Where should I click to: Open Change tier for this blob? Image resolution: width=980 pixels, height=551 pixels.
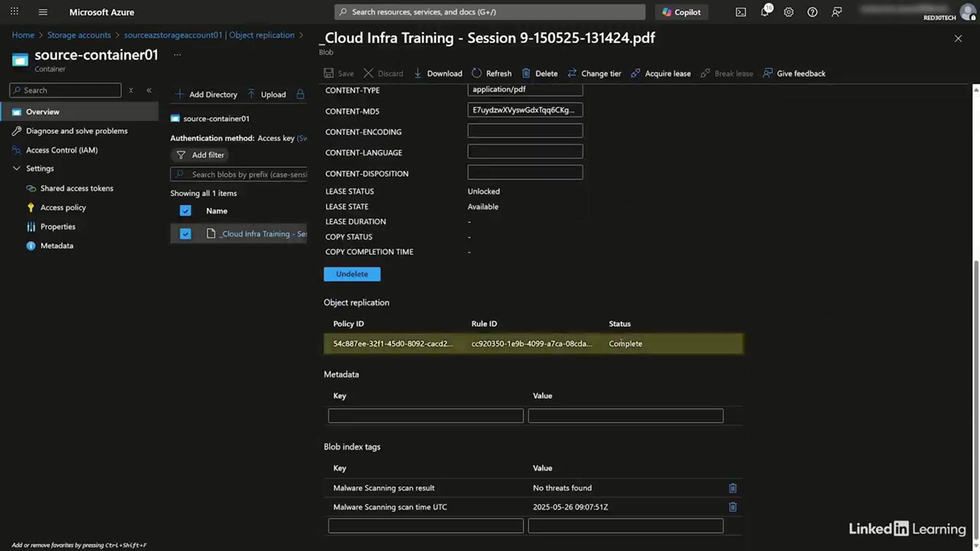click(594, 73)
